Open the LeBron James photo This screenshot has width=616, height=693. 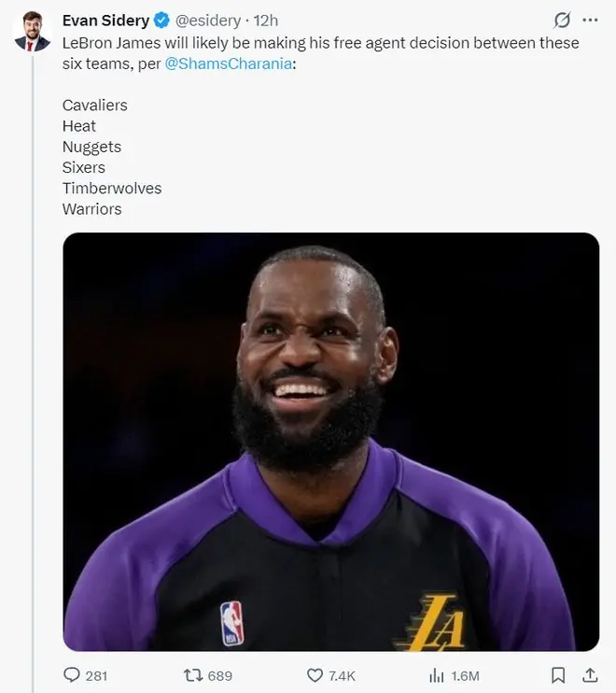click(330, 442)
